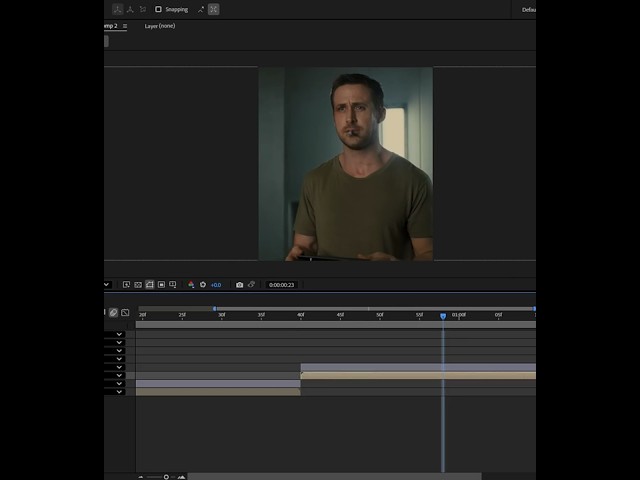Screen dimensions: 640x480
Task: Toggle the Region of Interest icon
Action: (162, 284)
